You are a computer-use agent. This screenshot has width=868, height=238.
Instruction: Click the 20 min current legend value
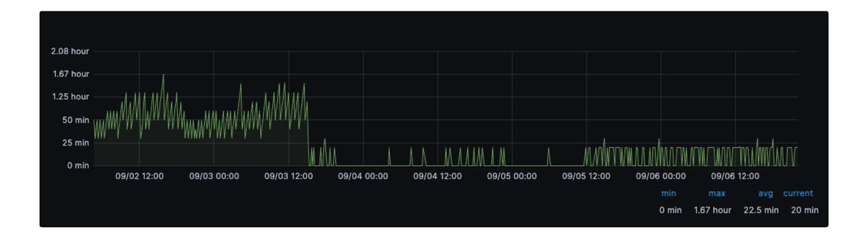pos(804,210)
